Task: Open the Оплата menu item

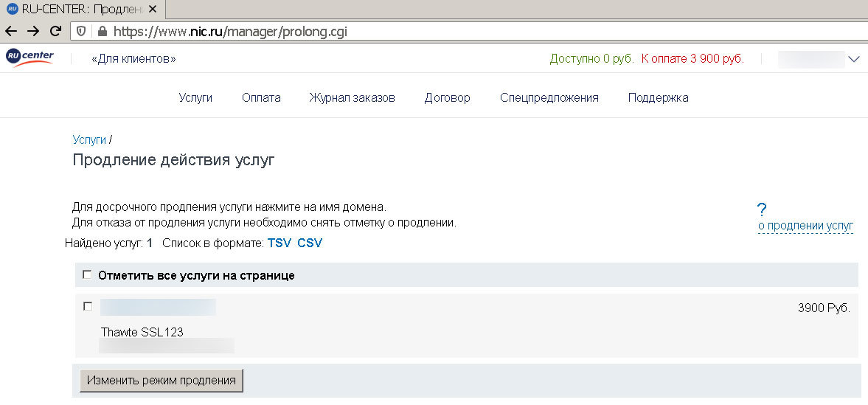Action: [x=261, y=97]
